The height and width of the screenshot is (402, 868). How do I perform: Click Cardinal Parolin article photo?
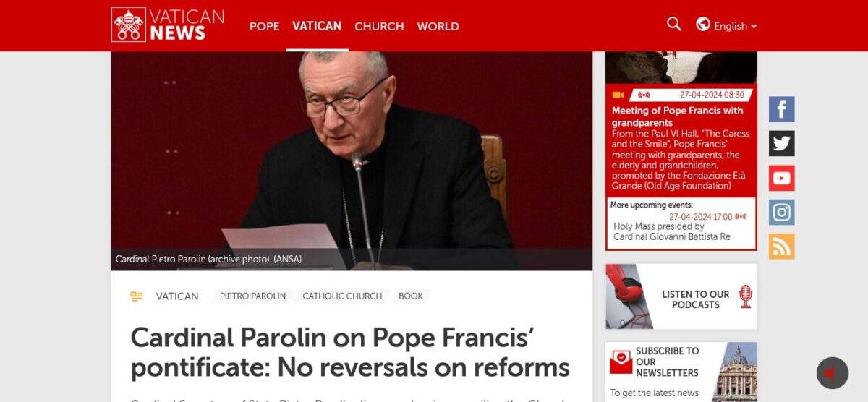pos(352,161)
